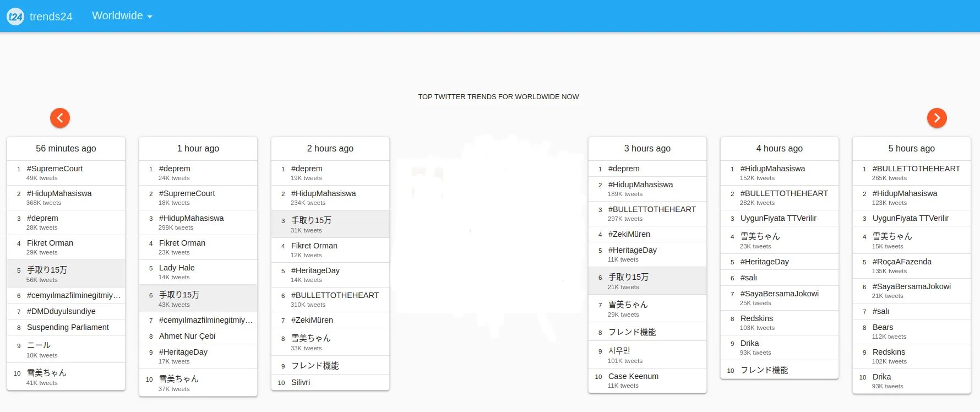The image size is (980, 412).
Task: Open #HeritageDay with 14K tweets
Action: pos(315,270)
